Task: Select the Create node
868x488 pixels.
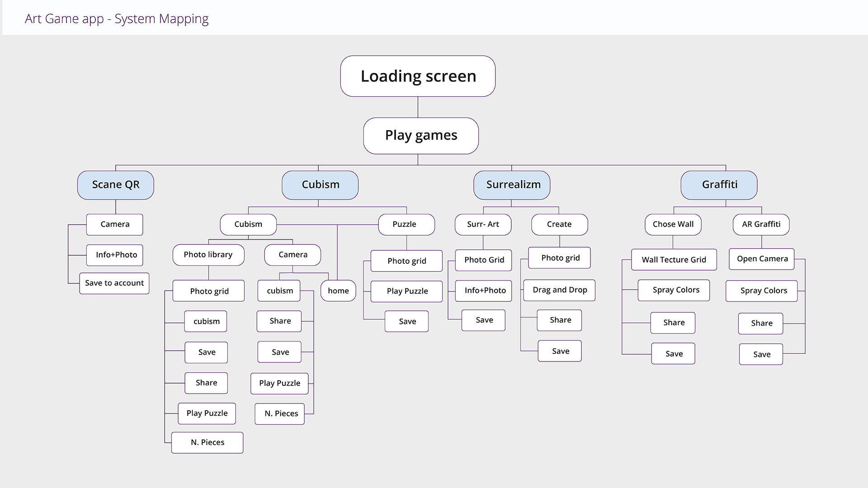Action: click(560, 225)
